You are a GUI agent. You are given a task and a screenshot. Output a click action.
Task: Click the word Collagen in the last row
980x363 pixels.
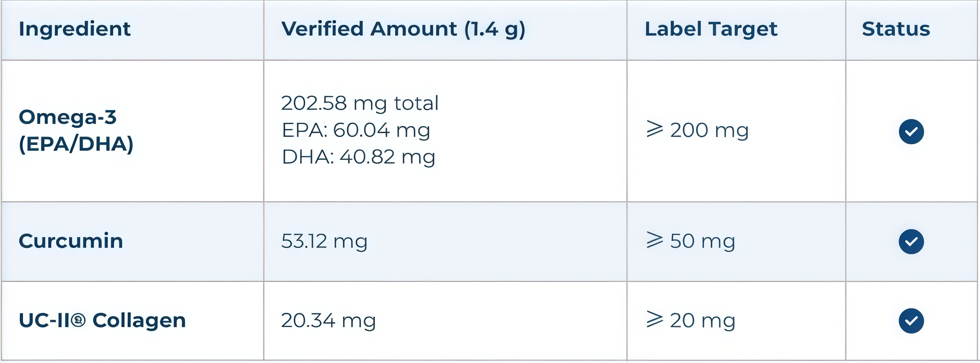click(x=139, y=320)
